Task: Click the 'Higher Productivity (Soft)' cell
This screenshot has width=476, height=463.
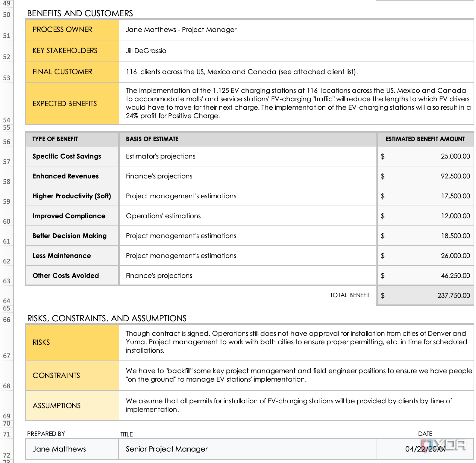Action: [72, 196]
